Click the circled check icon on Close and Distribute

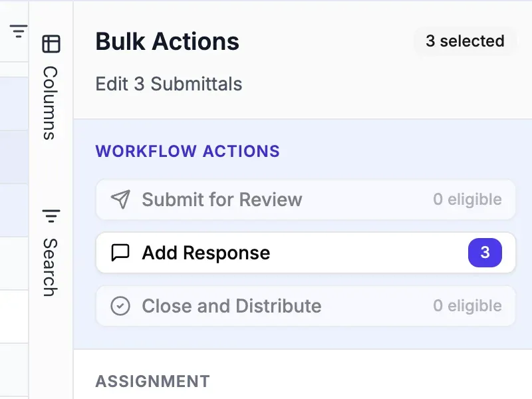(x=120, y=306)
